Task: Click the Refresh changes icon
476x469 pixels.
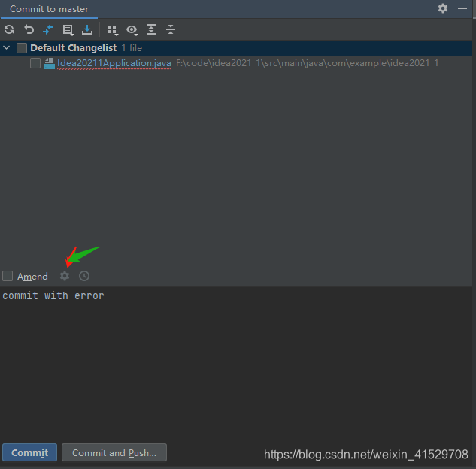Action: [x=9, y=29]
